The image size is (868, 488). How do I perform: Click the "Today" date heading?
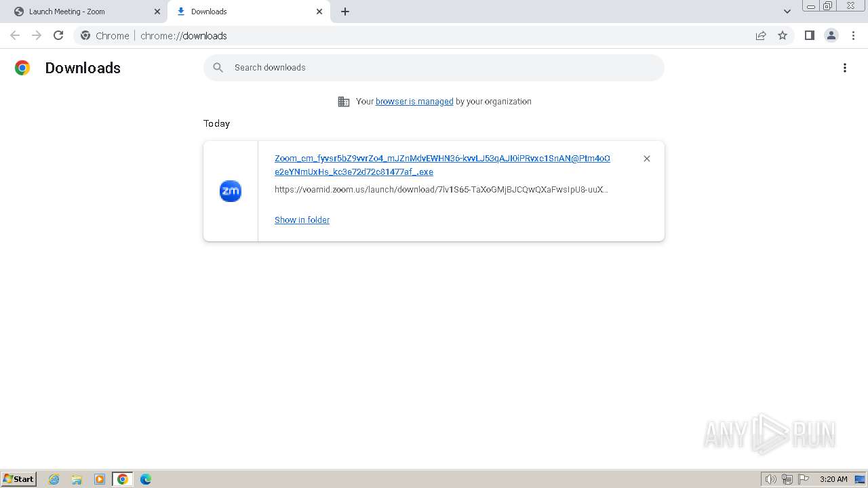pos(216,123)
